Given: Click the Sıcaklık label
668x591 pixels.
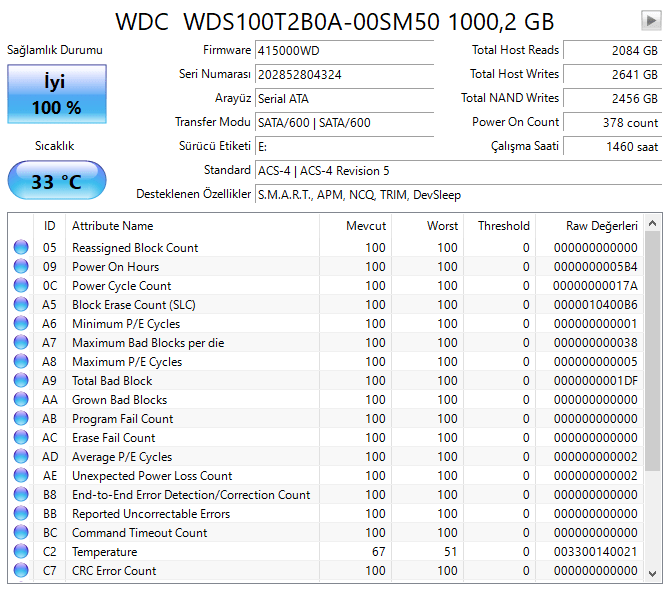Looking at the screenshot, I should (55, 146).
